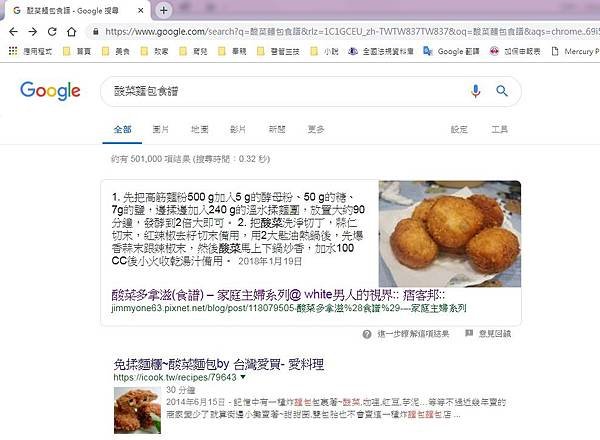Screen dimensions: 600x440
Task: Select the 全部 results tab
Action: pos(122,129)
